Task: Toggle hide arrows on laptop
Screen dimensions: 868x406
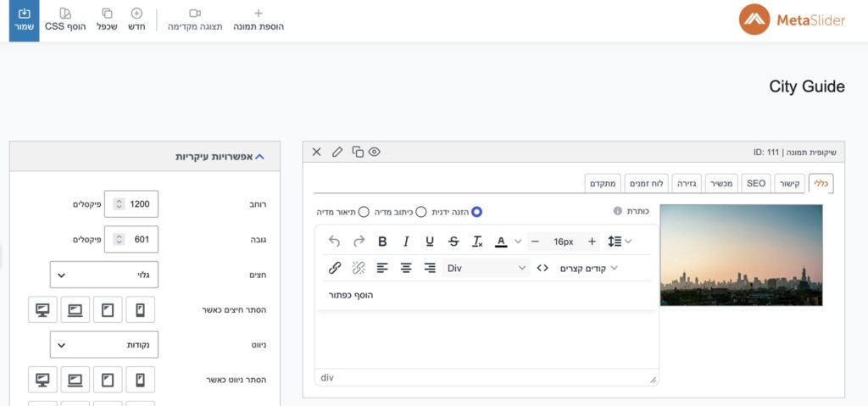Action: pyautogui.click(x=75, y=309)
